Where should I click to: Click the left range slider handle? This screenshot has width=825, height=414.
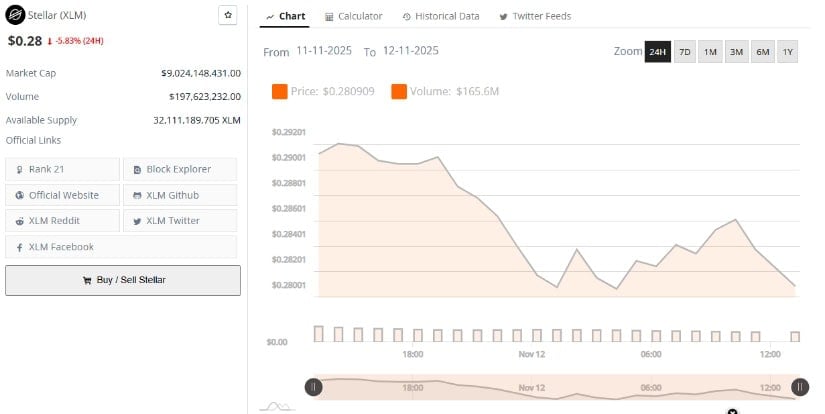(313, 387)
